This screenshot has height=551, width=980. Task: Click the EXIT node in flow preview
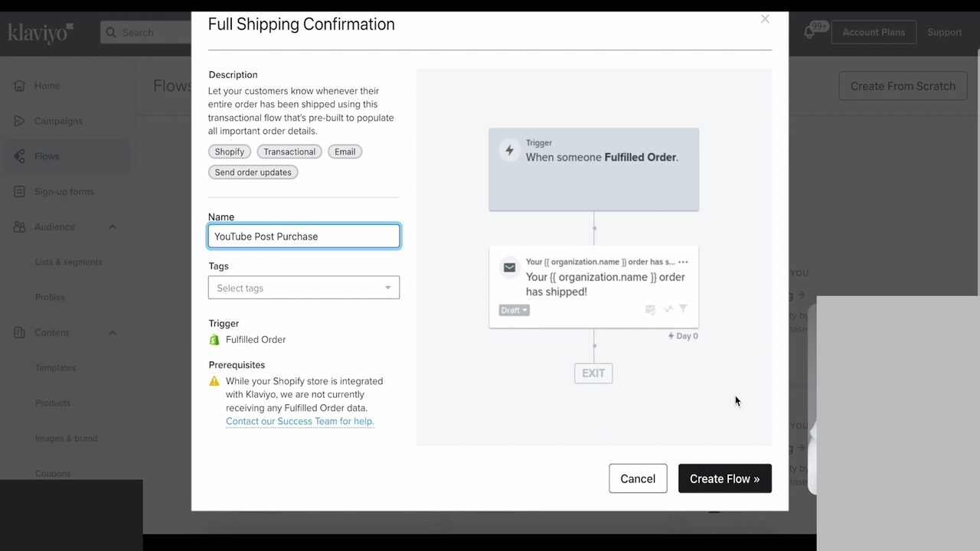593,373
